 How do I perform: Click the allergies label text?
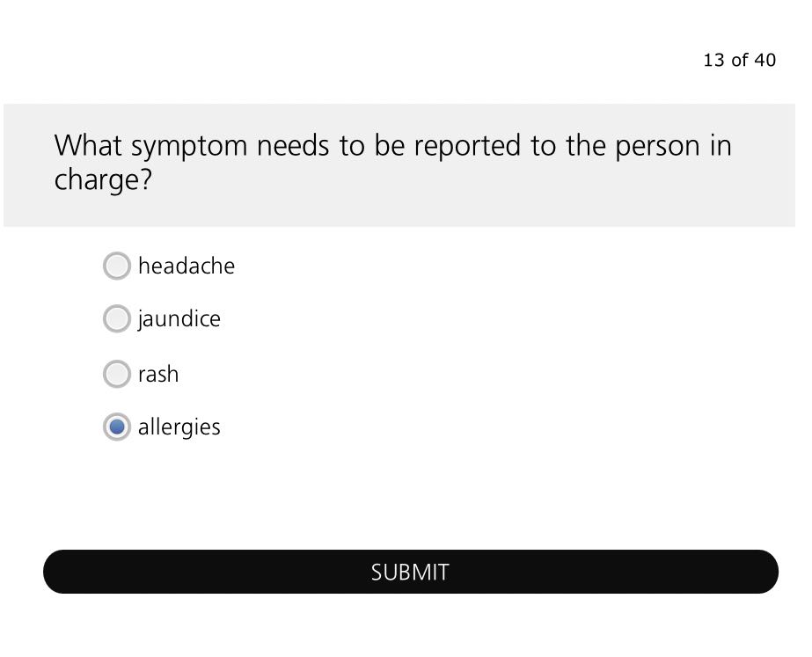tap(179, 427)
